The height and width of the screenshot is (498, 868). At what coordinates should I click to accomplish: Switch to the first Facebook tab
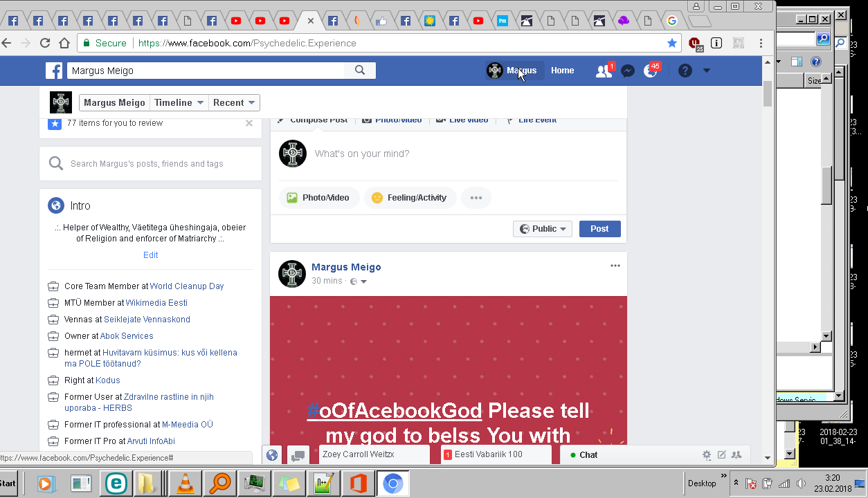pos(13,21)
